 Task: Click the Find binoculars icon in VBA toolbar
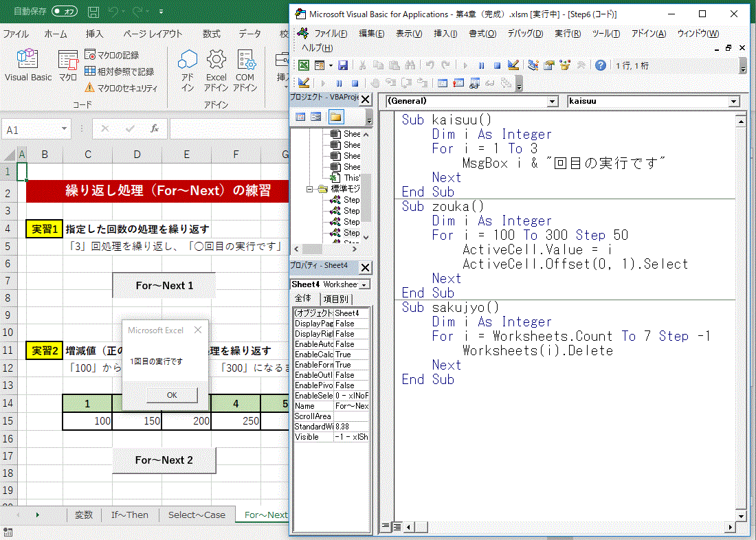410,65
